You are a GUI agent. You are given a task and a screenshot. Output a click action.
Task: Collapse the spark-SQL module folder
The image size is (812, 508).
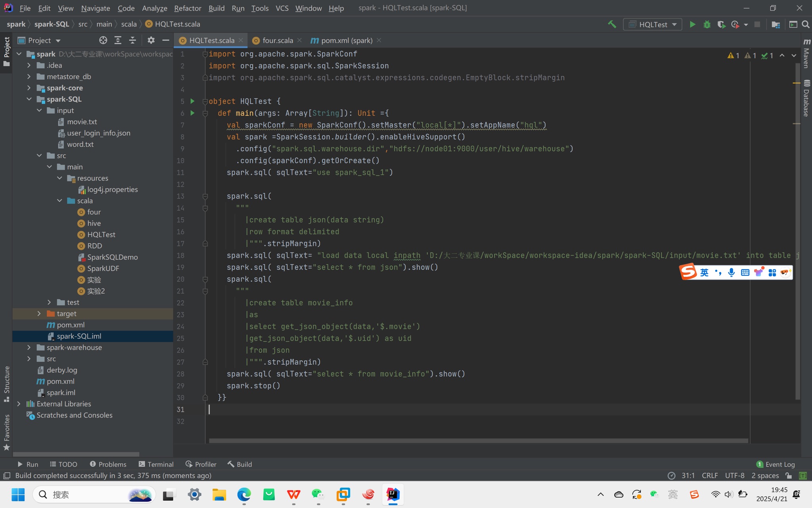[x=29, y=99]
